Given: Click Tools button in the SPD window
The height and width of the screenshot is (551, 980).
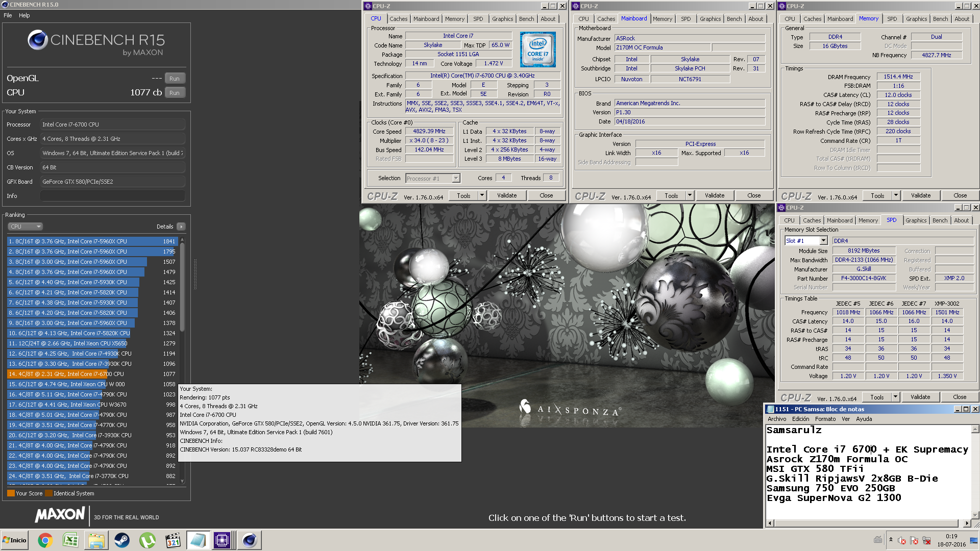Looking at the screenshot, I should click(877, 397).
